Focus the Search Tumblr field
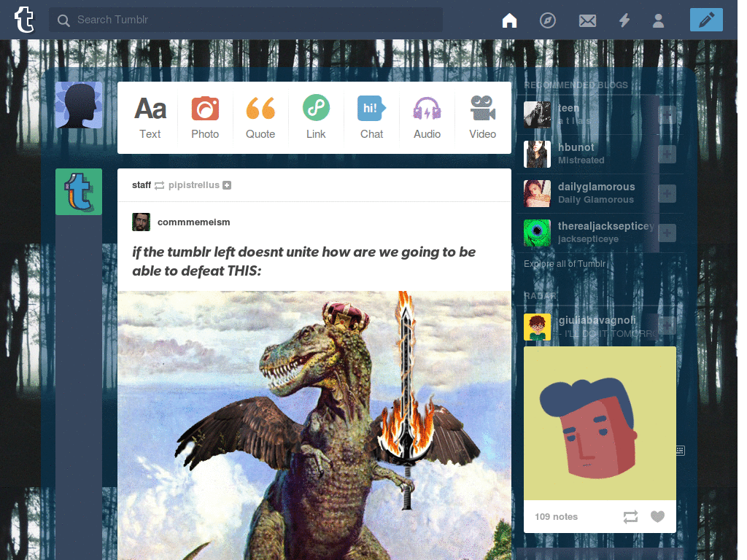 click(245, 20)
